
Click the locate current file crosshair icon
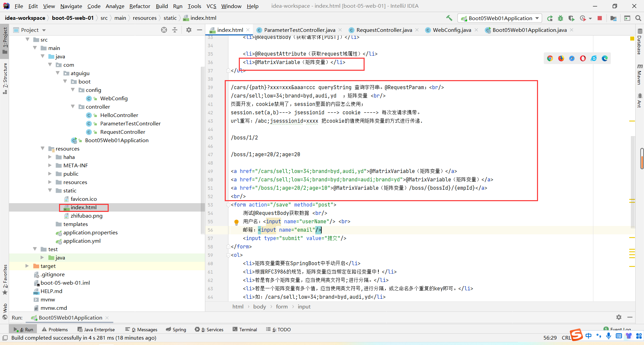tap(164, 30)
